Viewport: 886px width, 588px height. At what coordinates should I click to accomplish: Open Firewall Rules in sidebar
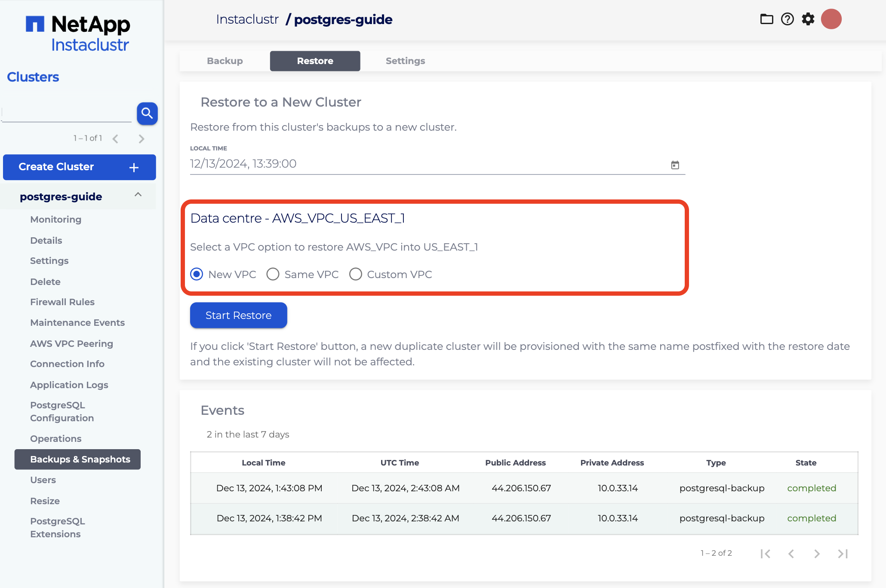[62, 302]
